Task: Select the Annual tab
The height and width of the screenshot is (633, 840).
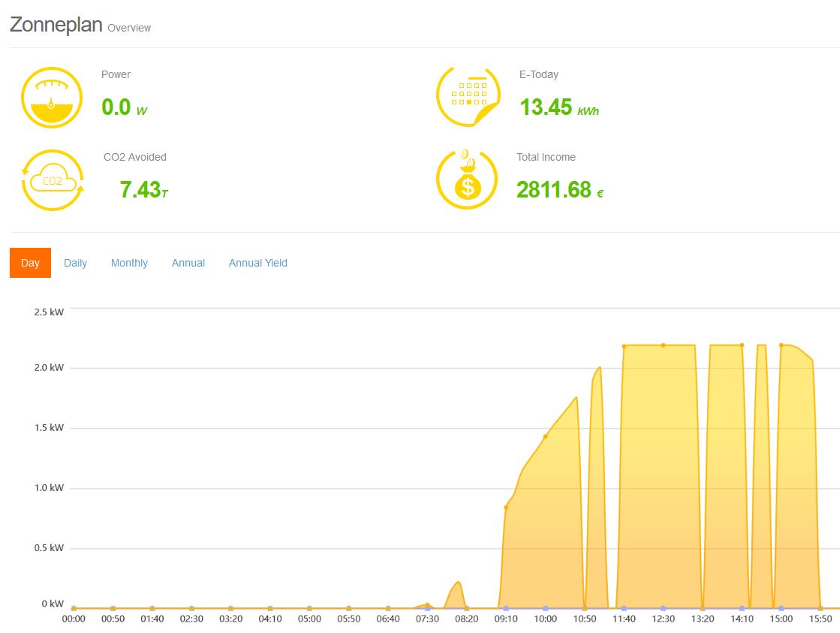Action: point(188,263)
